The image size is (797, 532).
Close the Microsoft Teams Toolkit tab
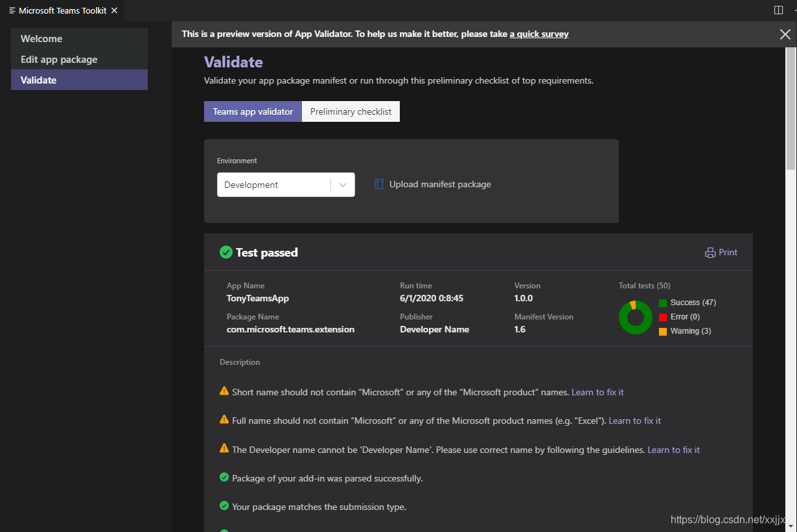coord(115,10)
